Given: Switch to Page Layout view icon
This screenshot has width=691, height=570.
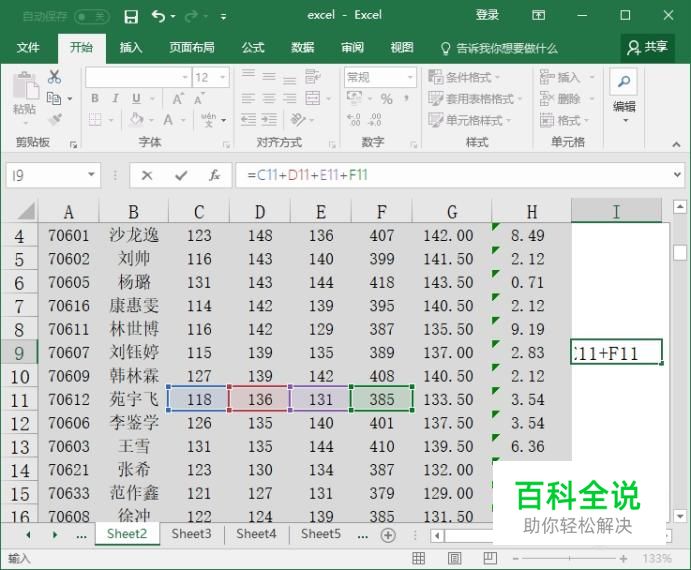Looking at the screenshot, I should coord(454,559).
